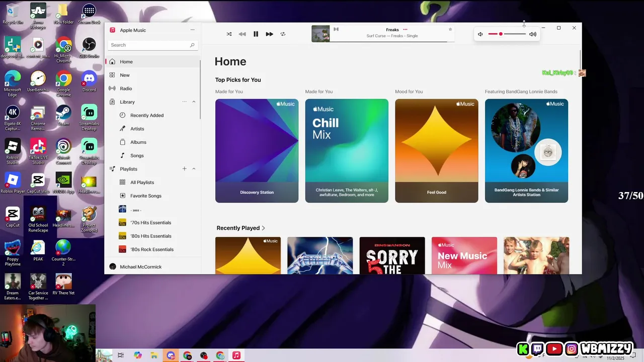Open the Old School RuneScape desktop icon
The width and height of the screenshot is (644, 362).
[x=38, y=219]
